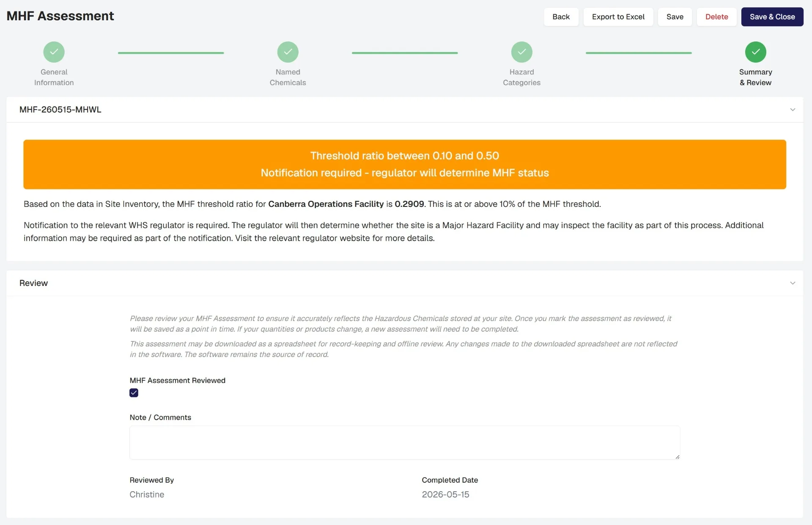Open the Hazard Categories step label

[521, 77]
